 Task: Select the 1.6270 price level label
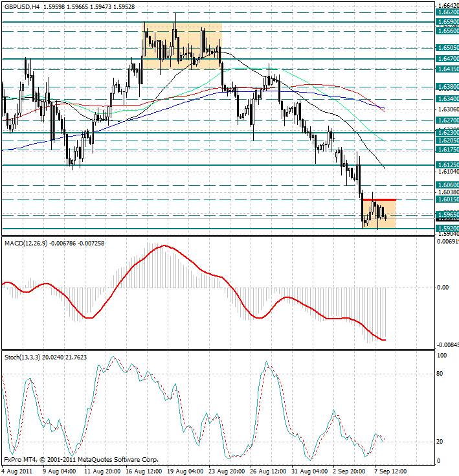[x=447, y=120]
